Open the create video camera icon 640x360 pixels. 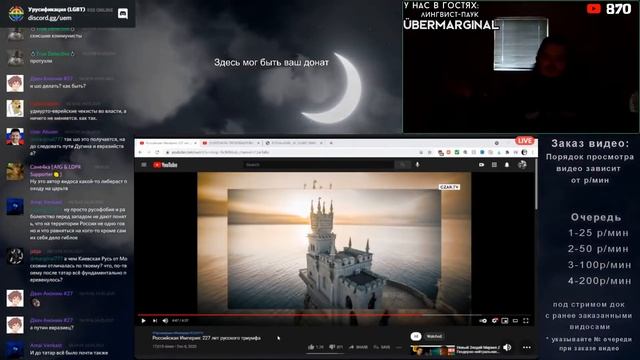(x=482, y=165)
